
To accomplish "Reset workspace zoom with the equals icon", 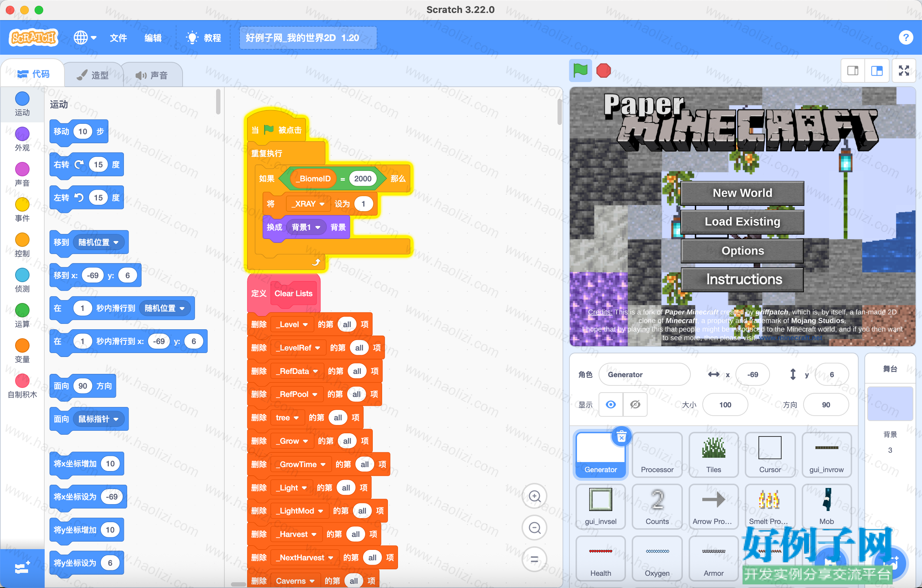I will point(534,559).
